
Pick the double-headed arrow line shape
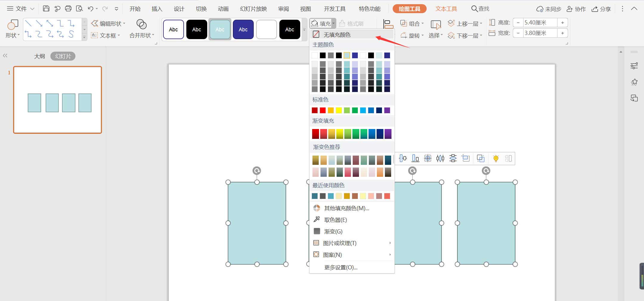tap(50, 23)
